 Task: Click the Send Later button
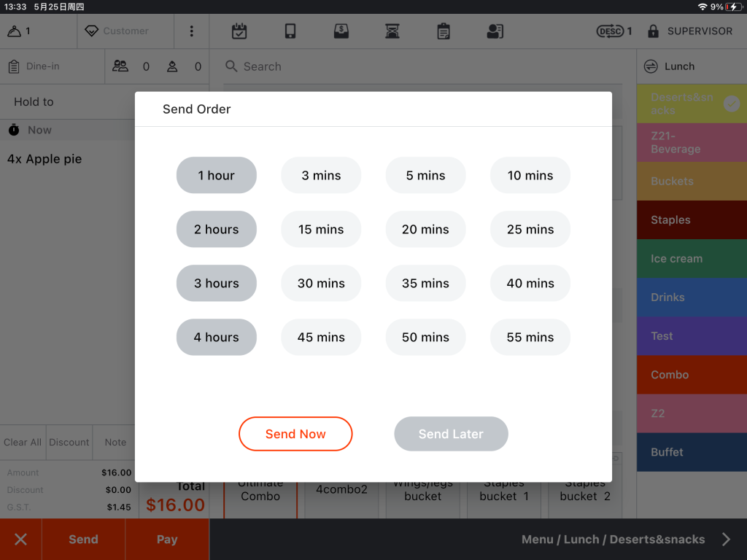coord(451,434)
